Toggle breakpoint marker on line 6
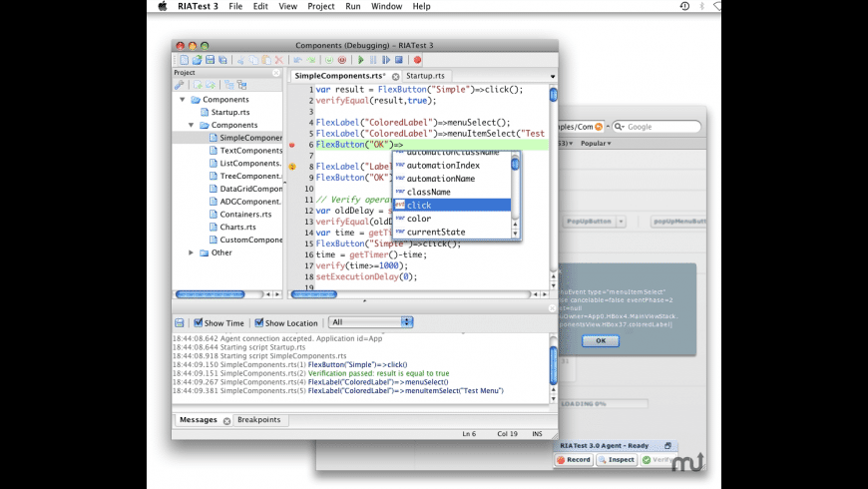The image size is (868, 489). (292, 146)
